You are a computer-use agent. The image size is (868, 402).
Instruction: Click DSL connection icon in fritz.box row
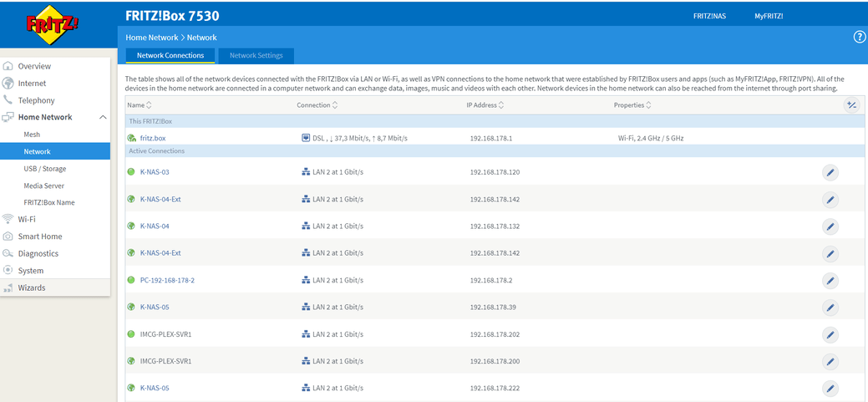click(x=306, y=138)
